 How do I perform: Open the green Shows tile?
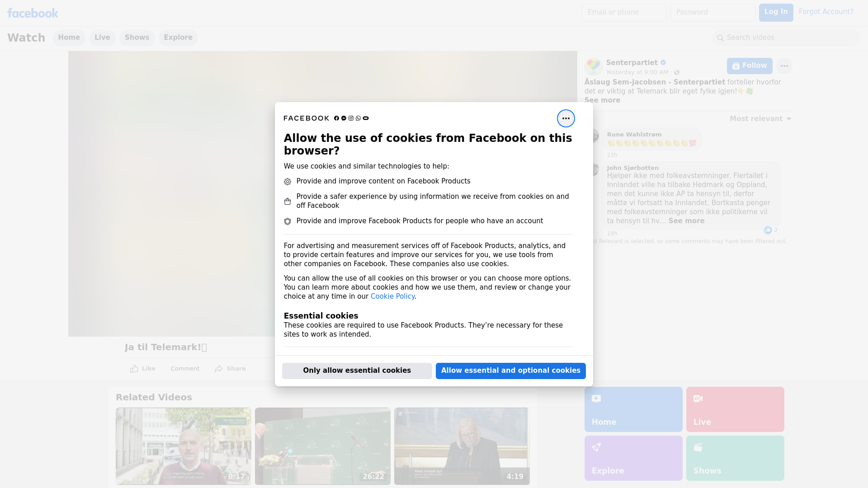[x=735, y=458]
